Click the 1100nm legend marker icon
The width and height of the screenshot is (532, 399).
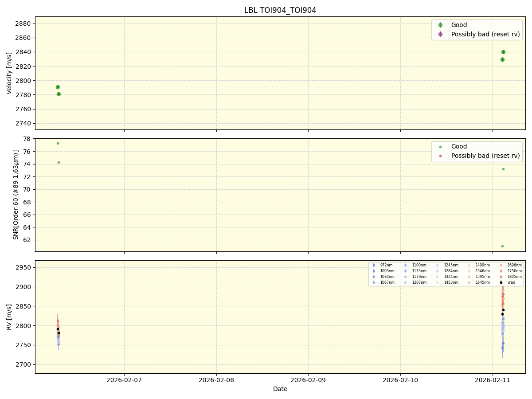[x=405, y=265]
